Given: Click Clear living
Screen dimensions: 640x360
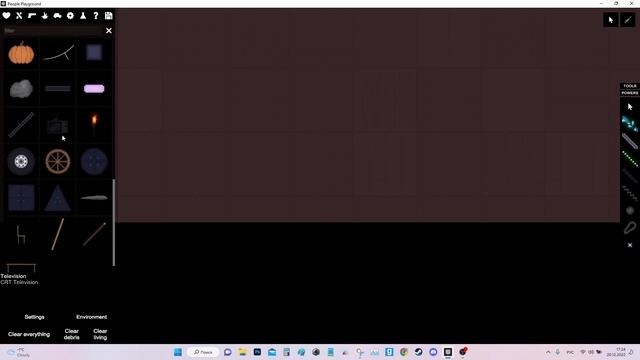Looking at the screenshot, I should click(x=100, y=334).
